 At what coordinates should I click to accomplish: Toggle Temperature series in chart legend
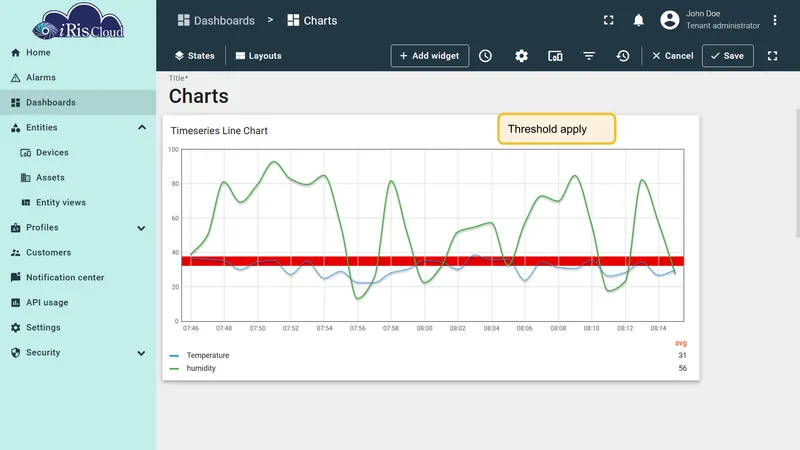[208, 355]
